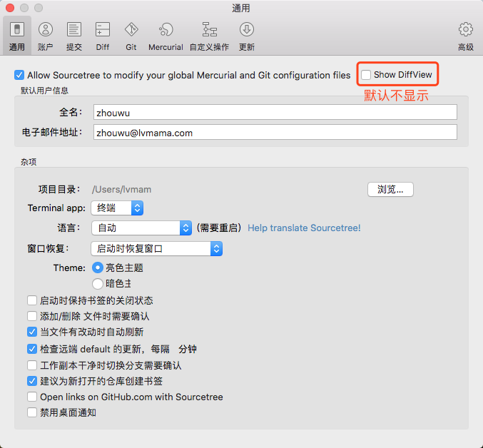This screenshot has width=483, height=448.
Task: Click the 全名 full name field
Action: [x=275, y=113]
